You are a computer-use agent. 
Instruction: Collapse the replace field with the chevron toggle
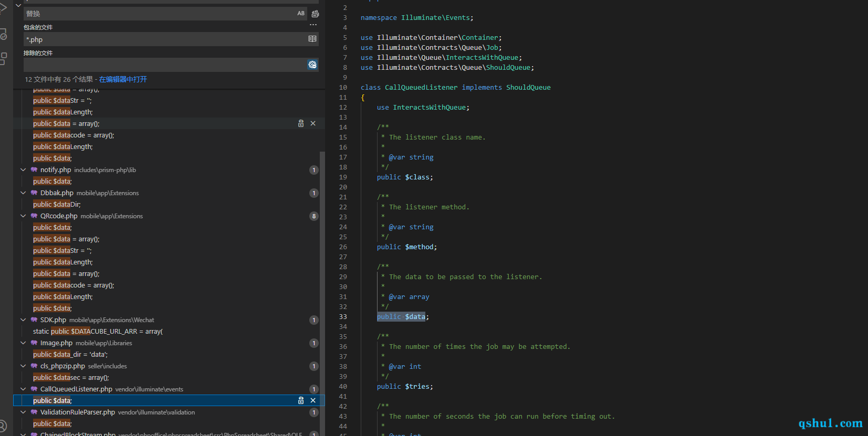[x=18, y=5]
